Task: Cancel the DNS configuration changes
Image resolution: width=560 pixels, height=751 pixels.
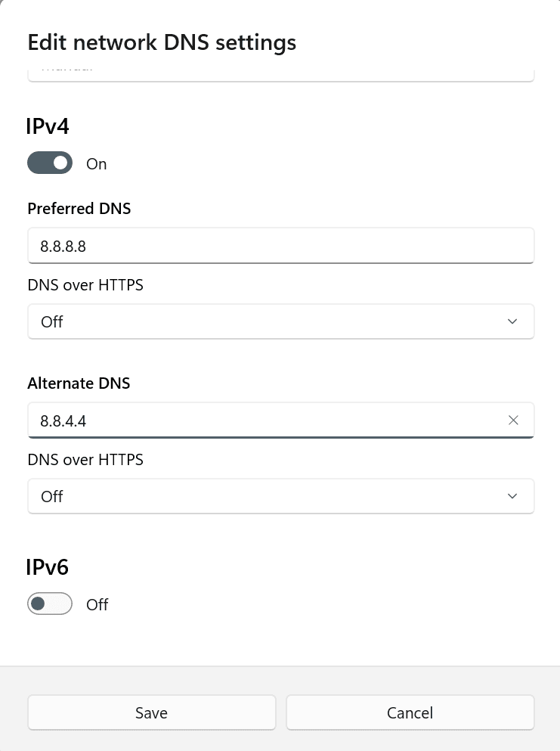Action: point(410,712)
